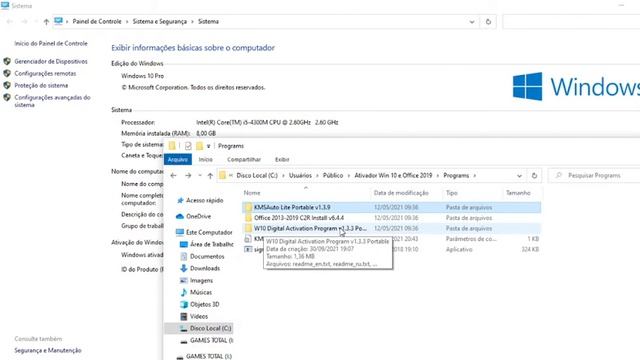640x360 pixels.
Task: Click the Downloads arrow icon in navigation pane
Action: click(x=184, y=268)
